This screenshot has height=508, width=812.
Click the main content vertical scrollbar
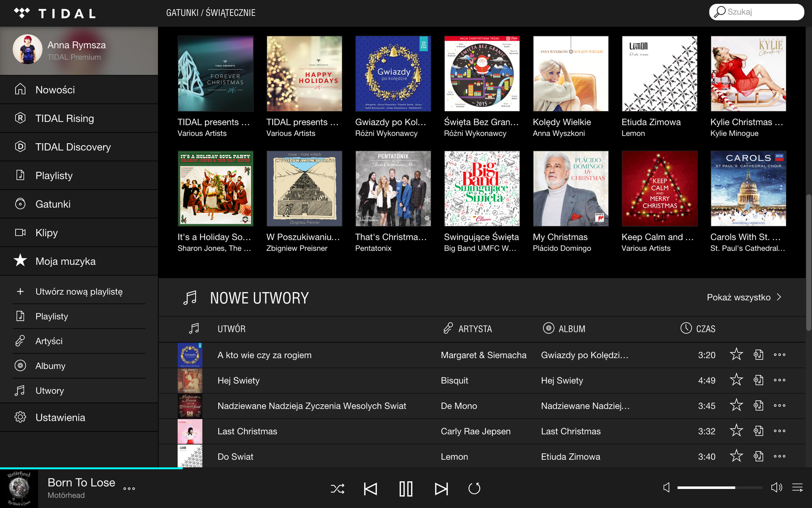coord(809,262)
